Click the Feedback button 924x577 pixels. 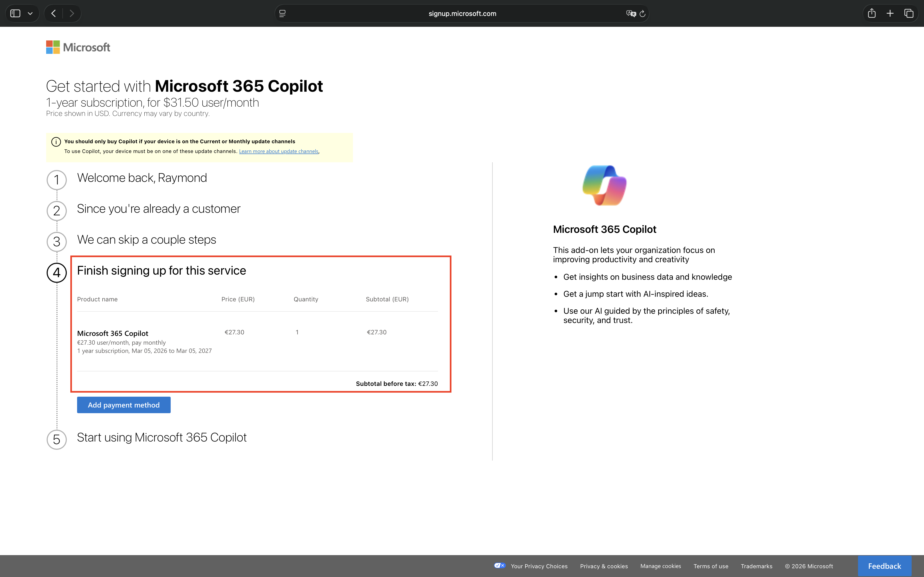tap(884, 566)
